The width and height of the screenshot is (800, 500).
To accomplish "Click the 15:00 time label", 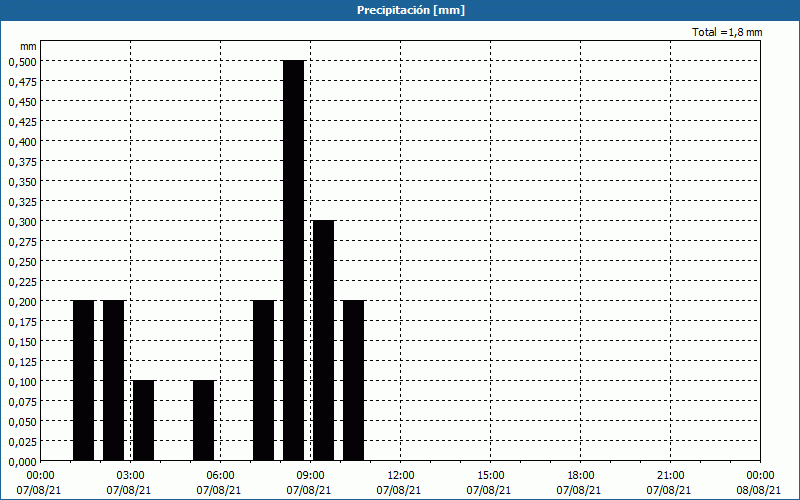I will click(x=491, y=476).
